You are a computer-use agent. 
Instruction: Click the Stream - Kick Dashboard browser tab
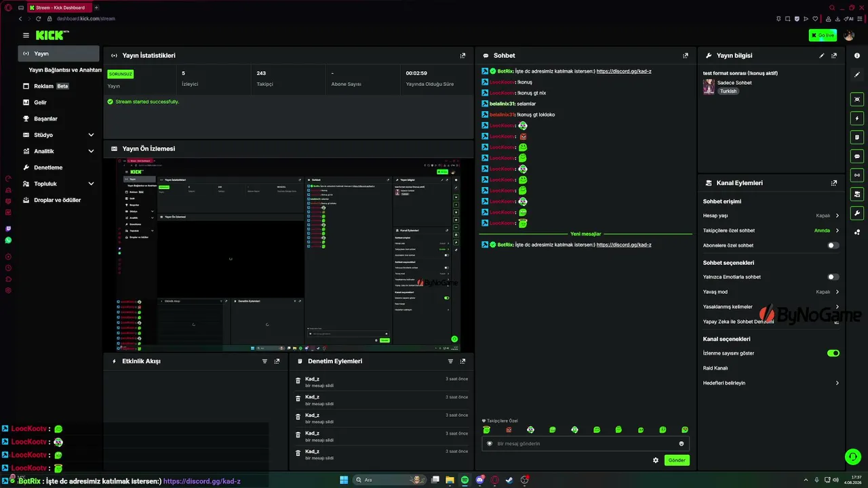click(x=60, y=7)
